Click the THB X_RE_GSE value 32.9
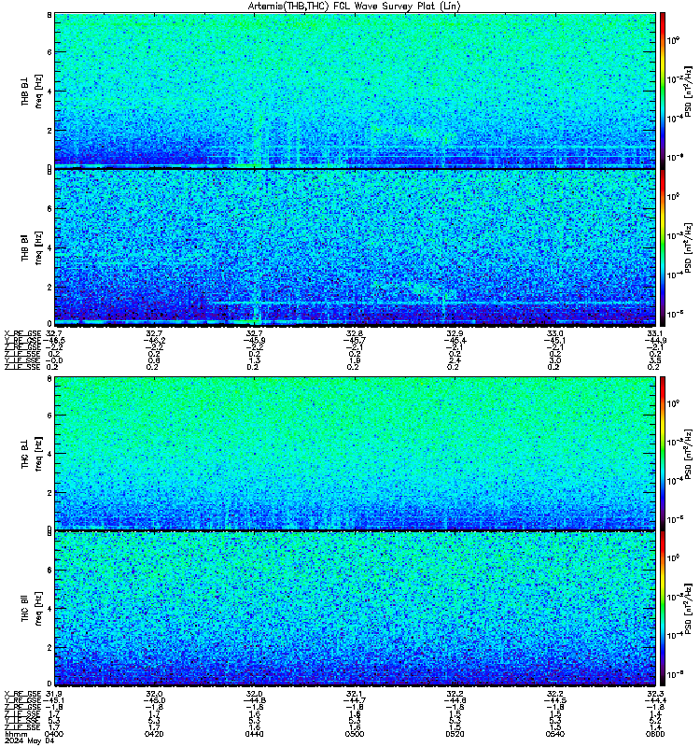Viewport: 700px width, 747px height. (x=455, y=333)
